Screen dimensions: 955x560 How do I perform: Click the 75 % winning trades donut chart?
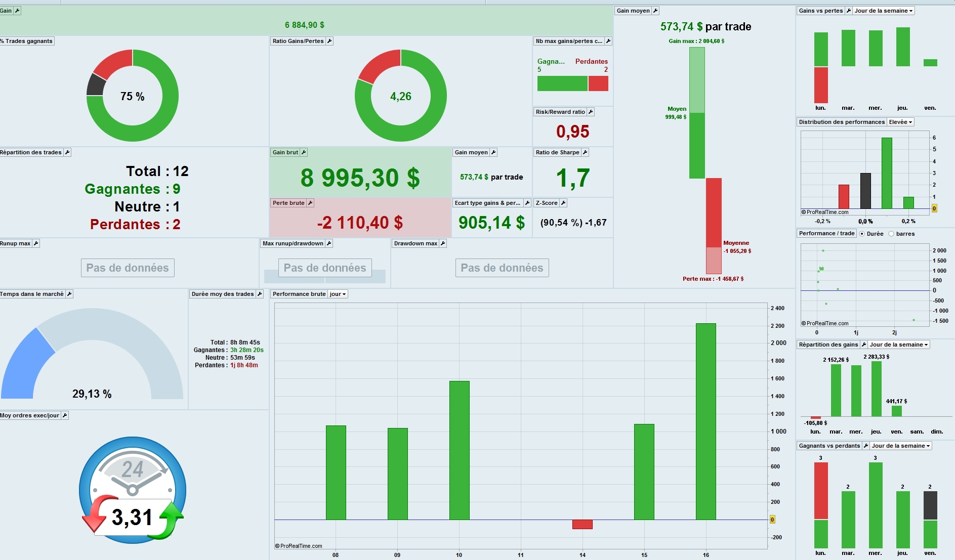(133, 96)
